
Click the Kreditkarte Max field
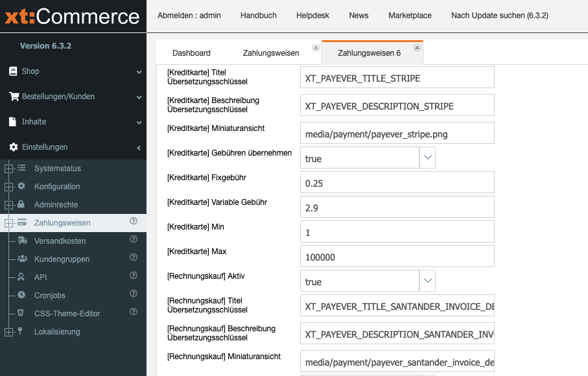[x=397, y=256]
